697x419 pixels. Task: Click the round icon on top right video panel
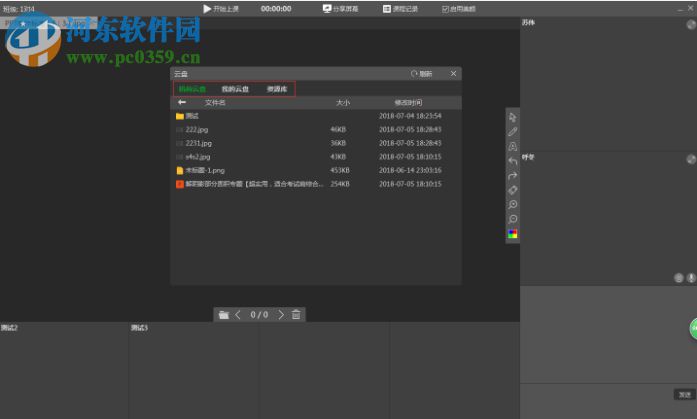click(x=691, y=24)
